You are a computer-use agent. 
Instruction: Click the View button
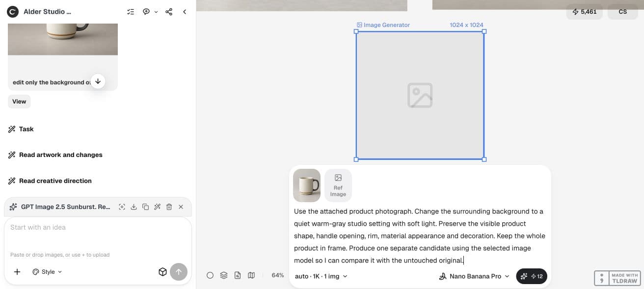(x=19, y=102)
